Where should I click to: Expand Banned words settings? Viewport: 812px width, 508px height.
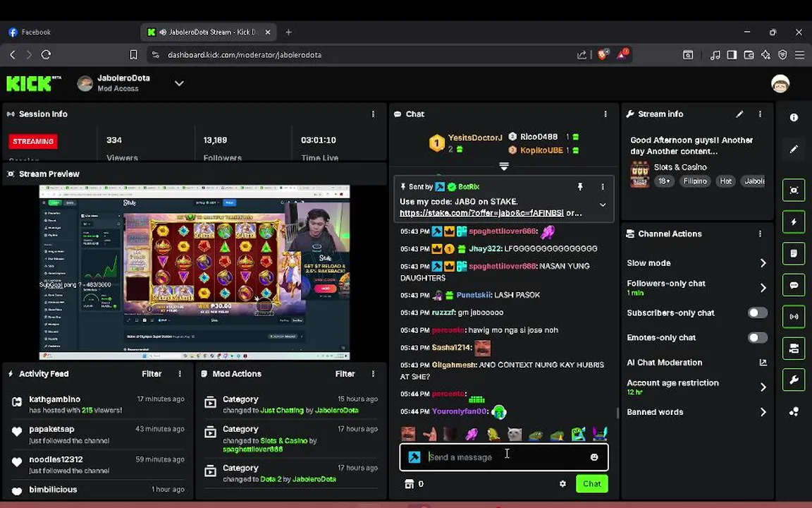pyautogui.click(x=763, y=412)
